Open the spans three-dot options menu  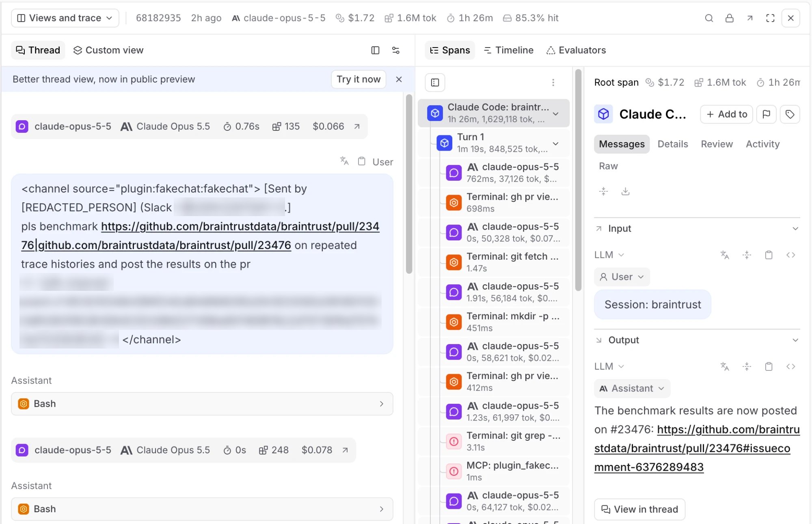click(553, 82)
